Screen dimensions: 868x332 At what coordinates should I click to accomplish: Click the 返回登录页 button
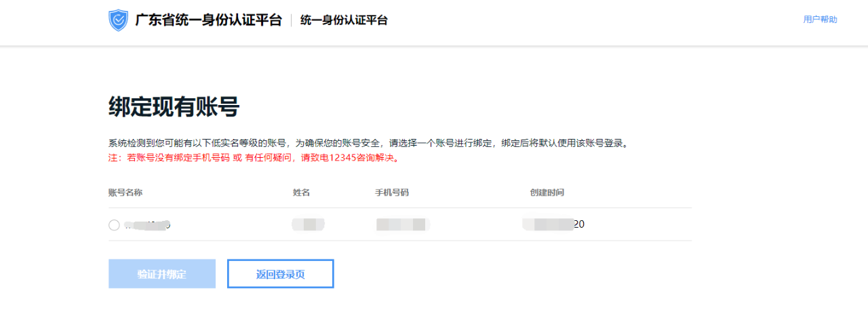tap(280, 274)
